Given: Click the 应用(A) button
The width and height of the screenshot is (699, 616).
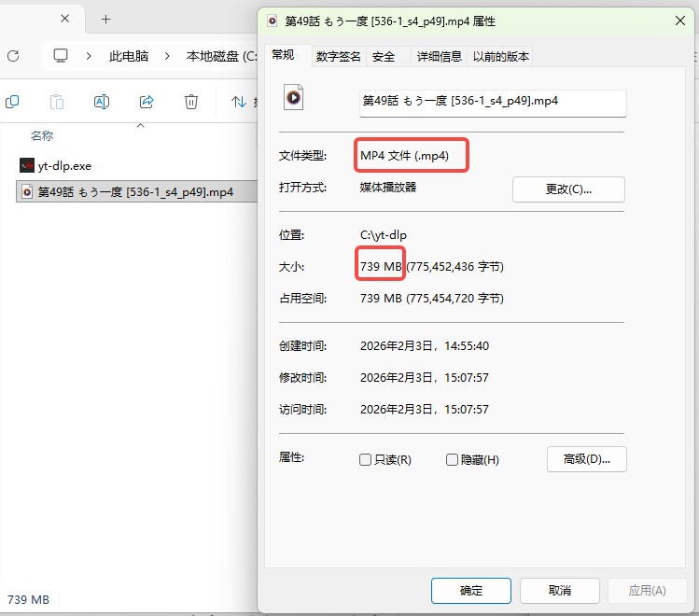Looking at the screenshot, I should [x=648, y=591].
